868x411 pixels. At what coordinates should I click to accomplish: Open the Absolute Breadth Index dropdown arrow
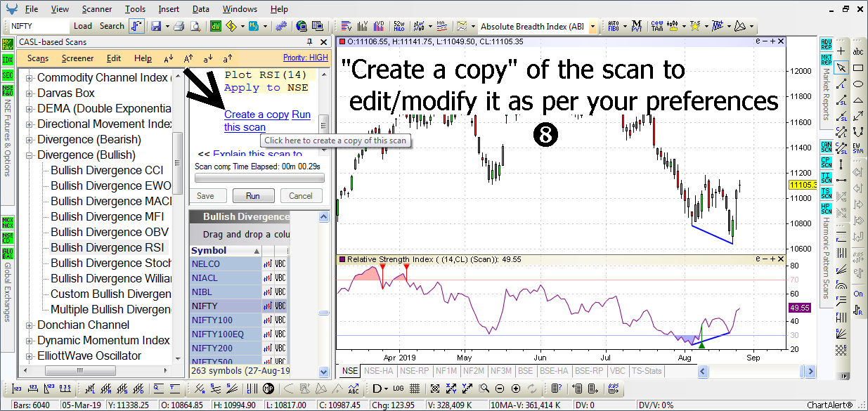(592, 26)
